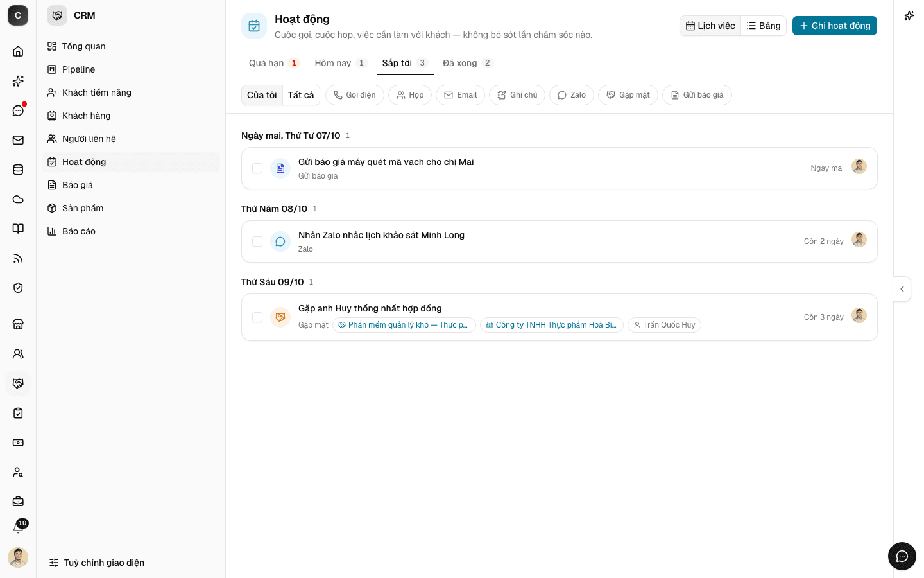Screen dimensions: 924x578
Task: Open the database icon in the left rail
Action: [x=18, y=170]
